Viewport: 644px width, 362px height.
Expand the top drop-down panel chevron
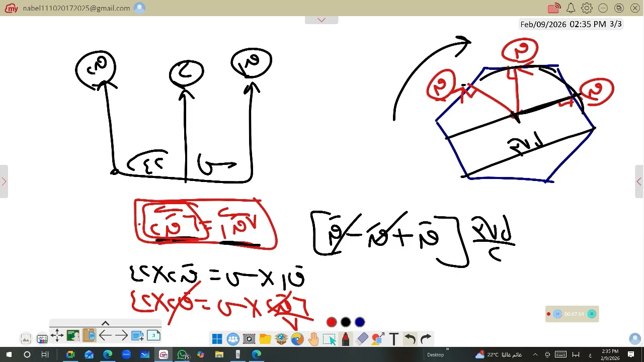pyautogui.click(x=321, y=20)
